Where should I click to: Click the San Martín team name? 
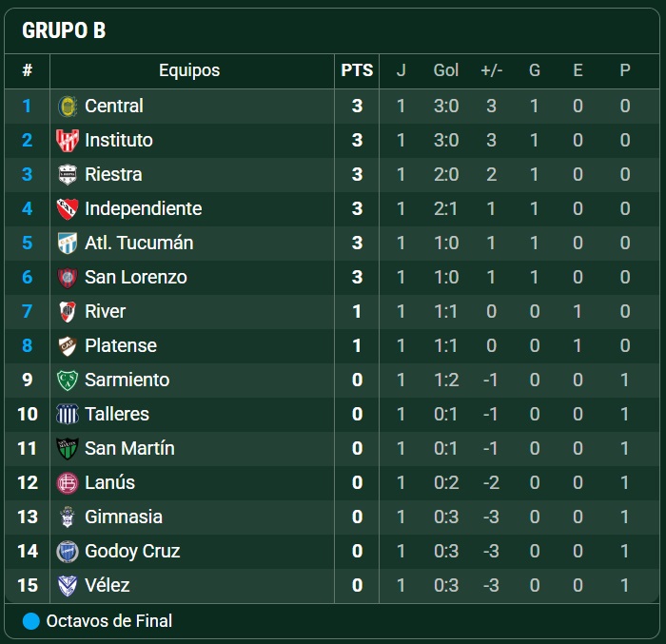129,448
